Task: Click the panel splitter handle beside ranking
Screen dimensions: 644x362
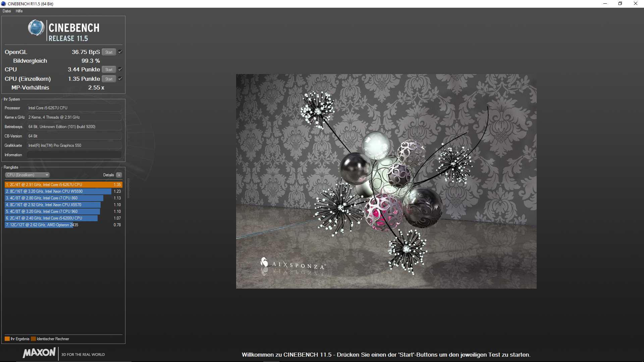Action: (128, 188)
